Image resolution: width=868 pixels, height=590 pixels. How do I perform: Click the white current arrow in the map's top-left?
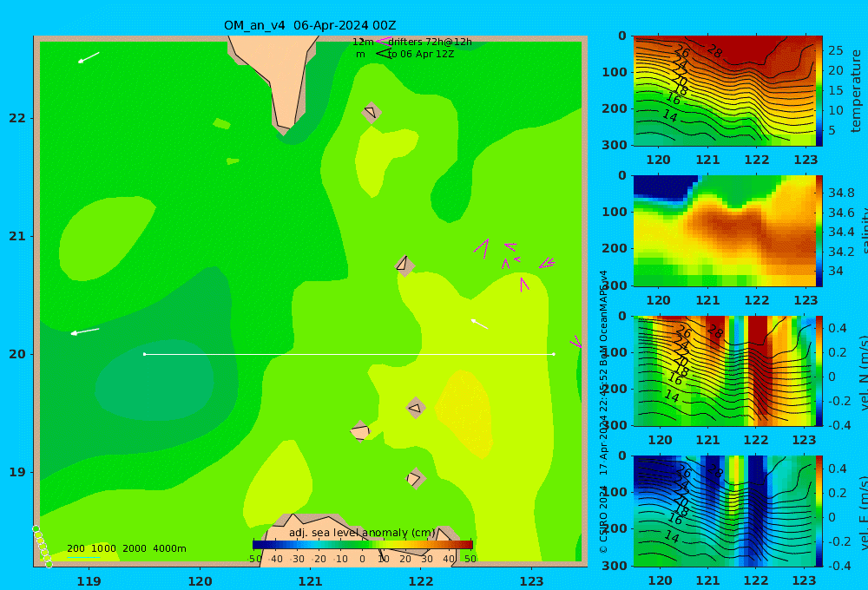click(x=89, y=57)
